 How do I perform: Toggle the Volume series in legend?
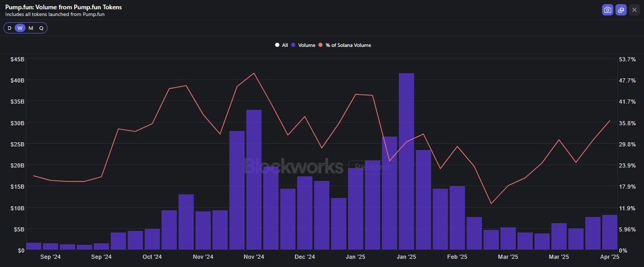click(x=303, y=45)
